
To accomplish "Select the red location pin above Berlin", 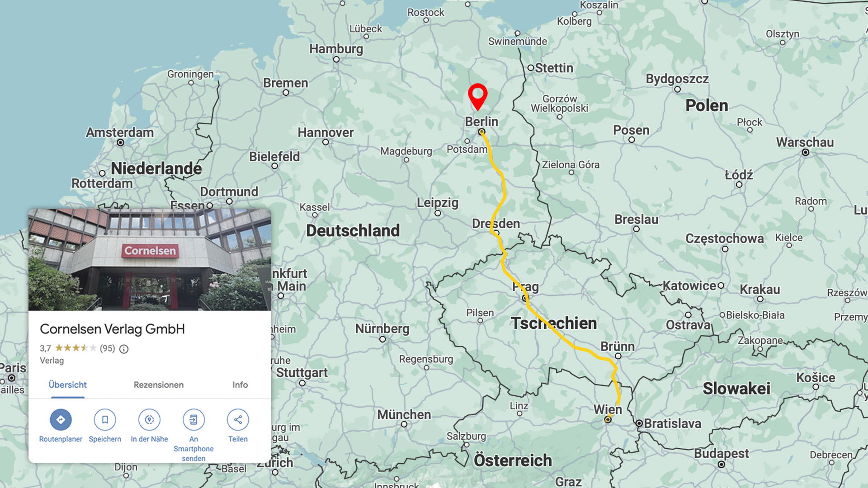I will (477, 97).
